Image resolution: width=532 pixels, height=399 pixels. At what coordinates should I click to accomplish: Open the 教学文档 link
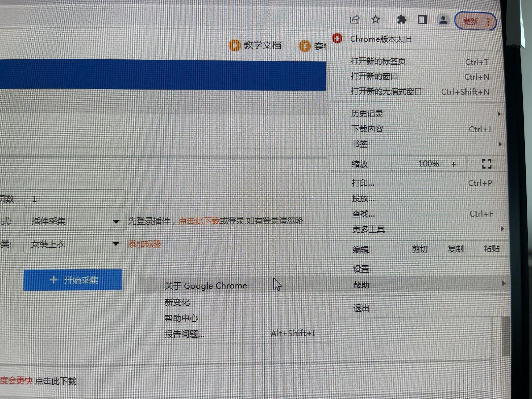[262, 45]
